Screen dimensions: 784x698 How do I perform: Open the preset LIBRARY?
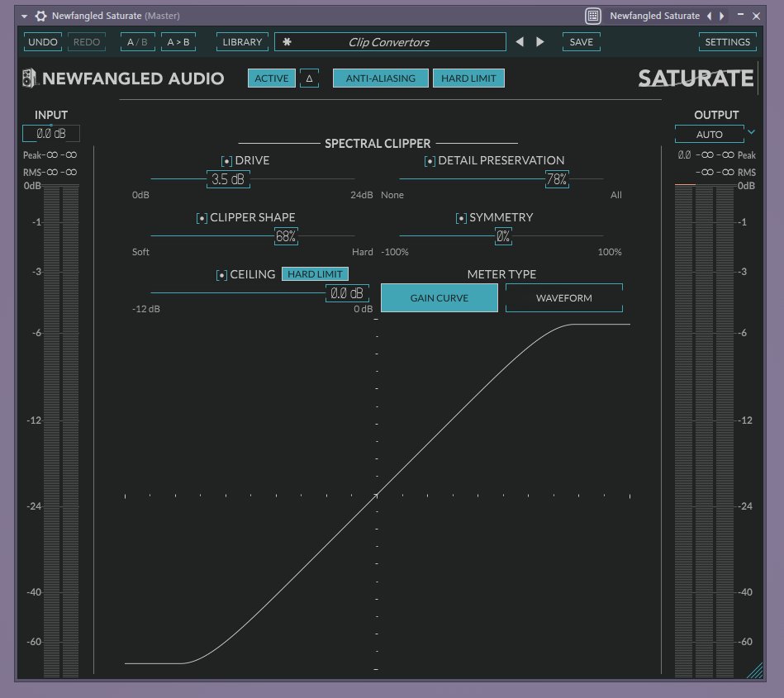tap(242, 42)
